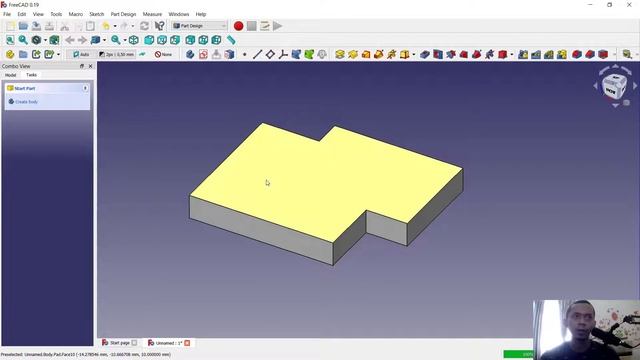The width and height of the screenshot is (640, 360).
Task: Click the Create body link
Action: click(x=27, y=102)
